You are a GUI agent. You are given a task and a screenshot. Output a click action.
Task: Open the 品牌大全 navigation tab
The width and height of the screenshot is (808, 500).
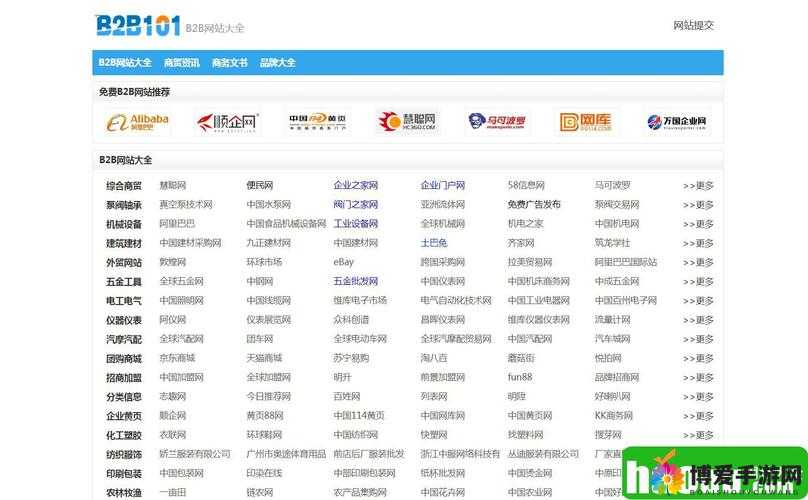pyautogui.click(x=277, y=63)
